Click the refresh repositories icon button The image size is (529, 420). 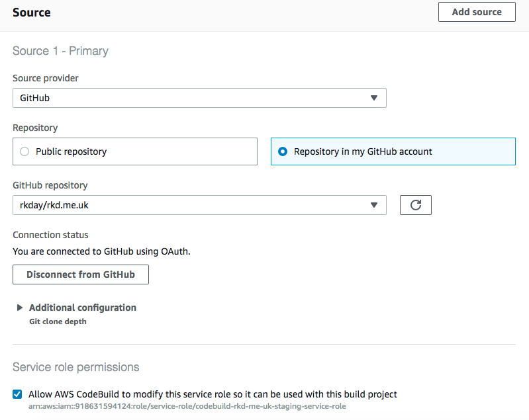(415, 205)
